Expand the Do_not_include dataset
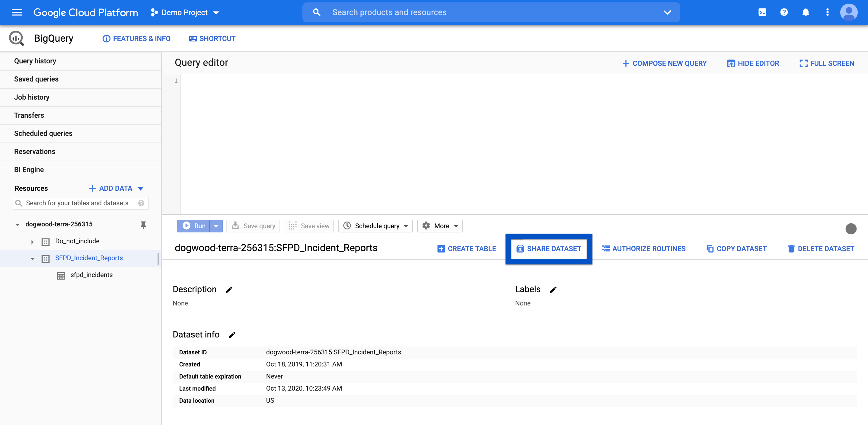 tap(32, 242)
